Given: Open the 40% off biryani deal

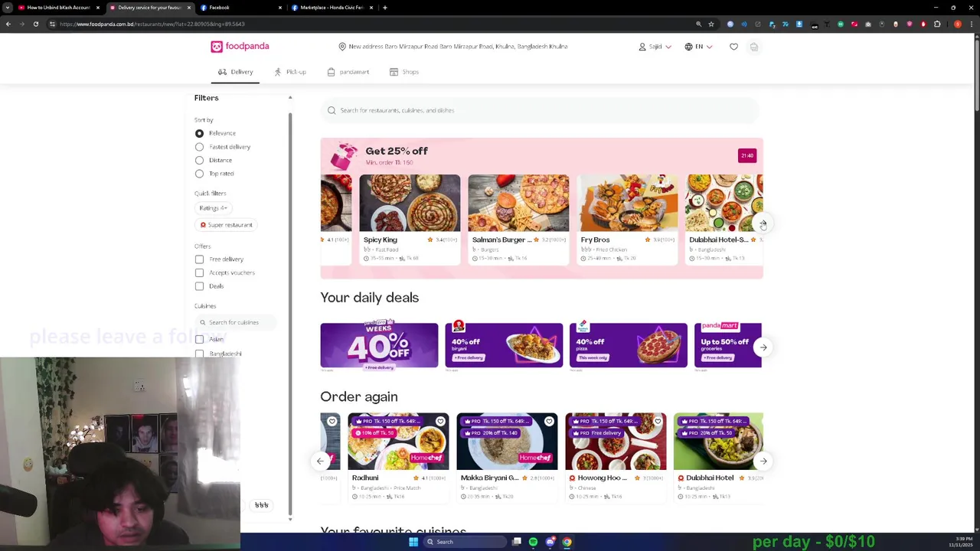Looking at the screenshot, I should [504, 345].
